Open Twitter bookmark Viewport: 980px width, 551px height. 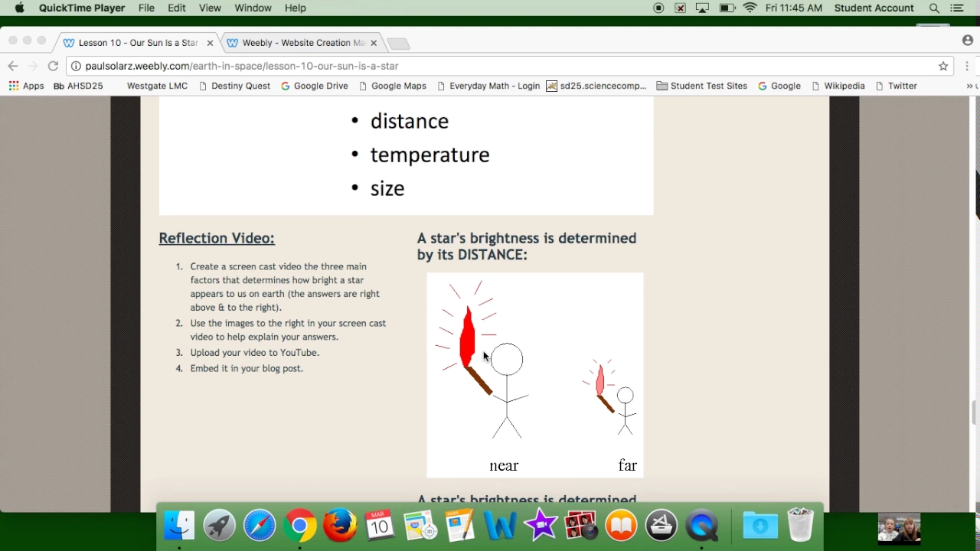897,86
